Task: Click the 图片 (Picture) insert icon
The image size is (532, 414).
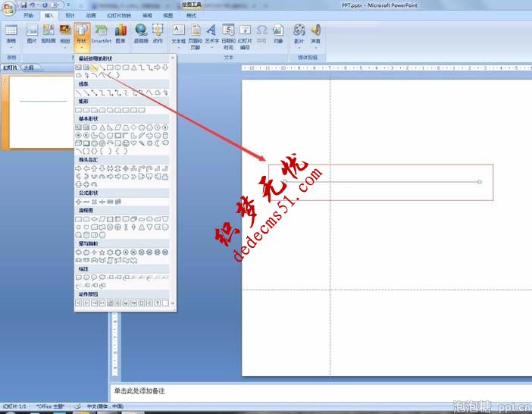Action: 32,33
